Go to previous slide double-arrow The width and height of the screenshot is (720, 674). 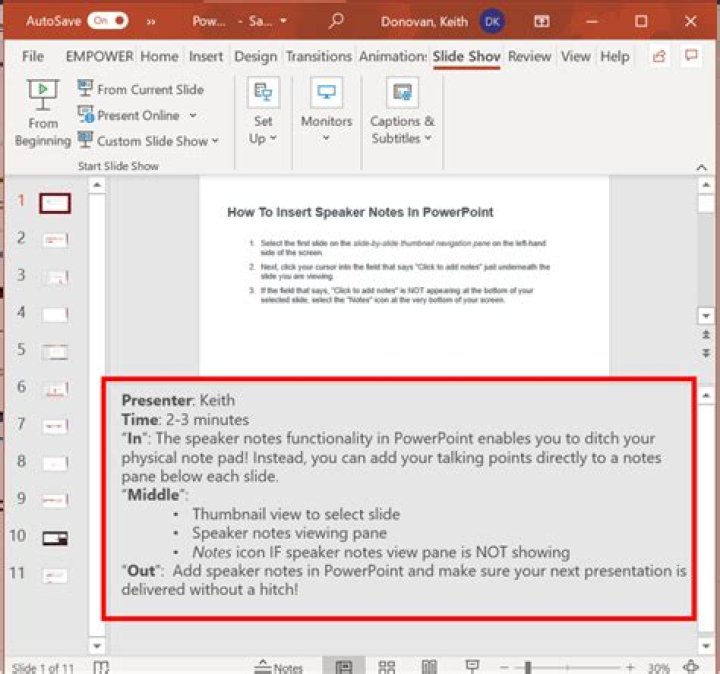click(x=706, y=335)
